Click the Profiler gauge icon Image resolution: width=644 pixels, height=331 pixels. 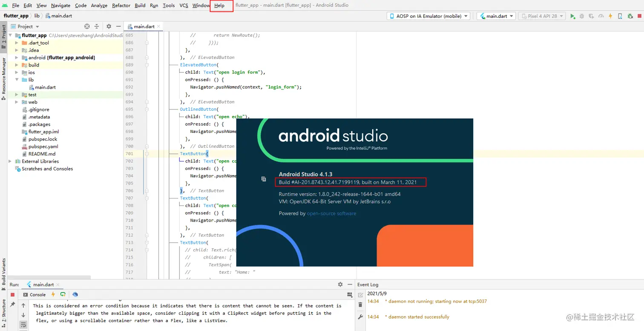[601, 16]
